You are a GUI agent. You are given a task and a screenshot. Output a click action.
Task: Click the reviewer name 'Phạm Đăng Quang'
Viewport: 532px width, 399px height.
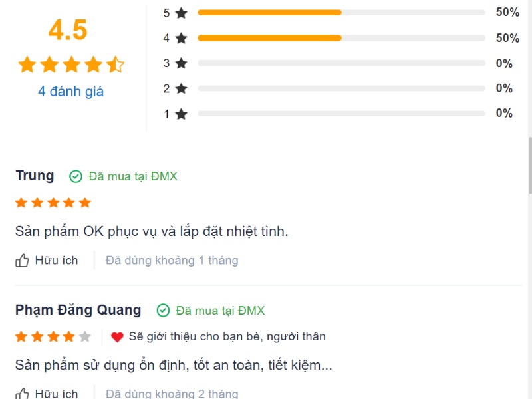78,310
